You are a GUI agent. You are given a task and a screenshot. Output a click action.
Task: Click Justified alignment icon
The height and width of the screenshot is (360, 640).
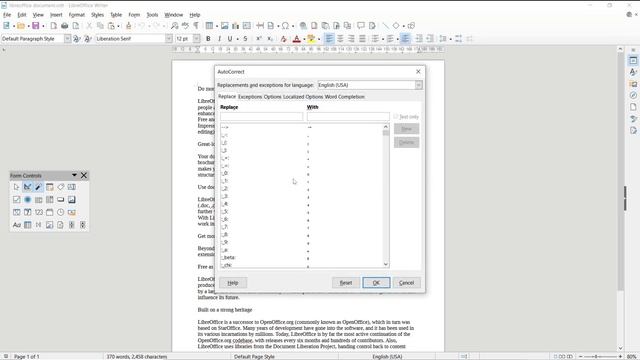pyautogui.click(x=362, y=39)
